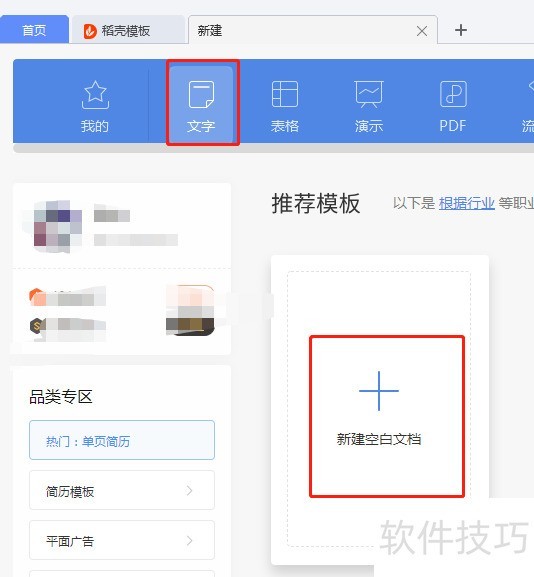The height and width of the screenshot is (577, 534).
Task: Expand the 平面广告 category
Action: coord(122,540)
